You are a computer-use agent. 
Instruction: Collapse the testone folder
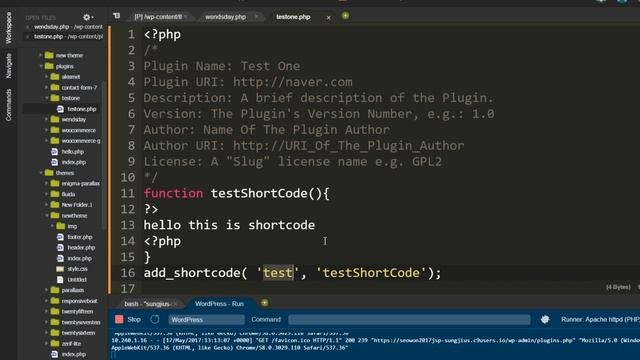pos(47,98)
